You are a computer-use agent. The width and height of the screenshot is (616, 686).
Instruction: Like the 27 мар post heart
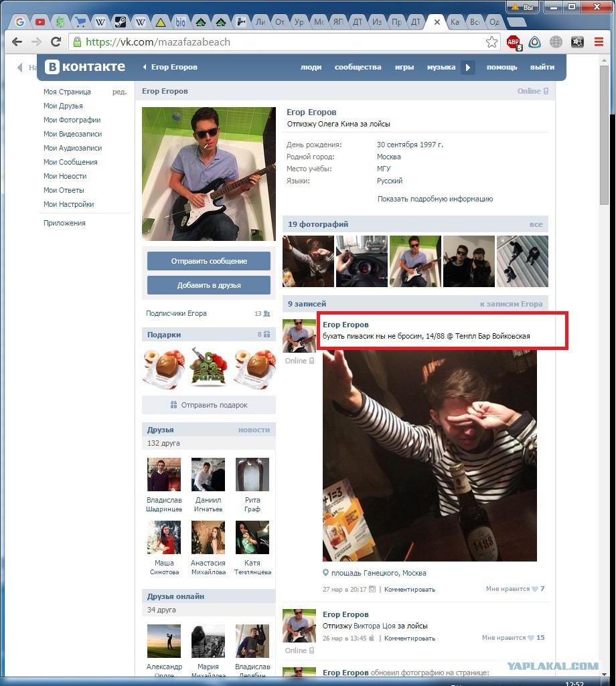[534, 589]
